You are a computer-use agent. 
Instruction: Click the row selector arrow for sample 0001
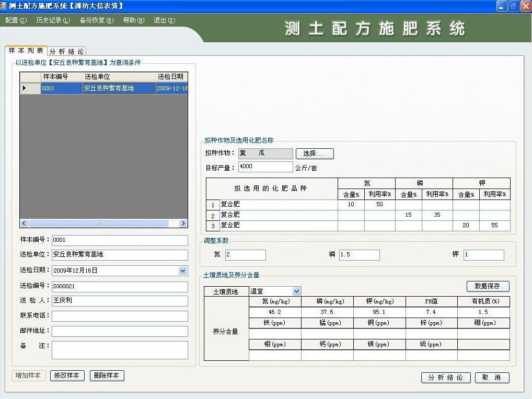[24, 88]
